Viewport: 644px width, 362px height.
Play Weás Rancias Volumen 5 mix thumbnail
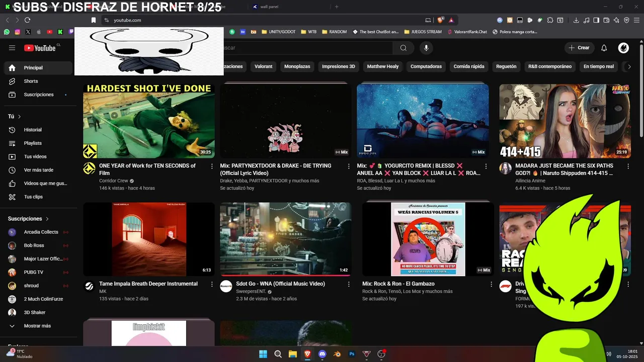tap(428, 239)
